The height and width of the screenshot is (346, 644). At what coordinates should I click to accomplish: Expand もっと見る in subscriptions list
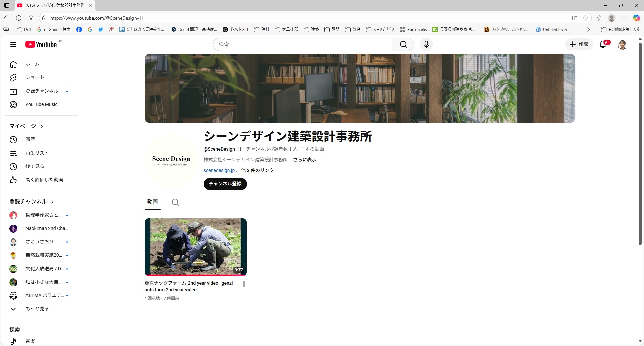pyautogui.click(x=37, y=309)
